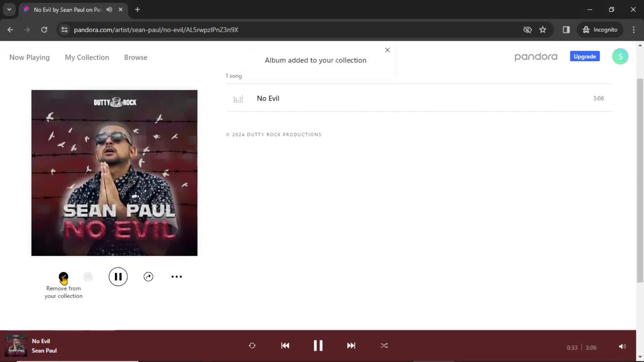Click mute/volume icon on player bar
The image size is (644, 362).
point(622,346)
